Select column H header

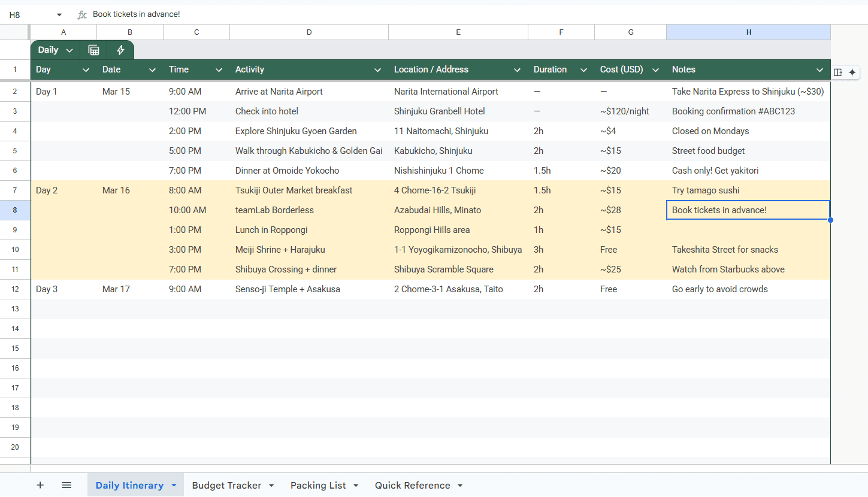pyautogui.click(x=749, y=32)
